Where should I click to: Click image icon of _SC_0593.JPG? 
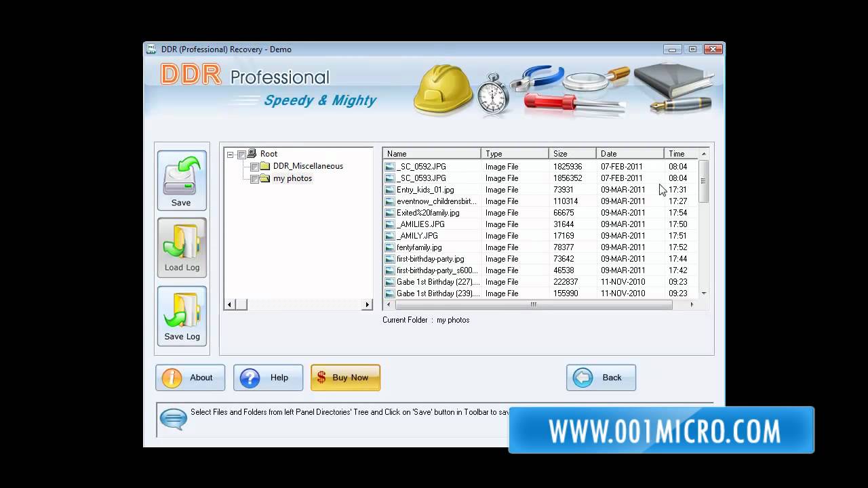(389, 178)
